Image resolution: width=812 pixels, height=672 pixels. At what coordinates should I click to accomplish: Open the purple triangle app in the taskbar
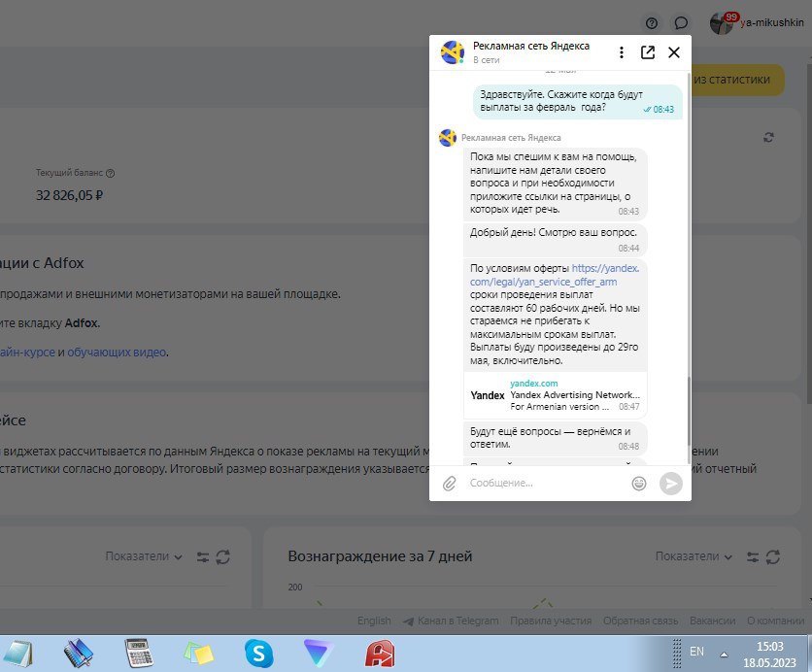click(319, 654)
